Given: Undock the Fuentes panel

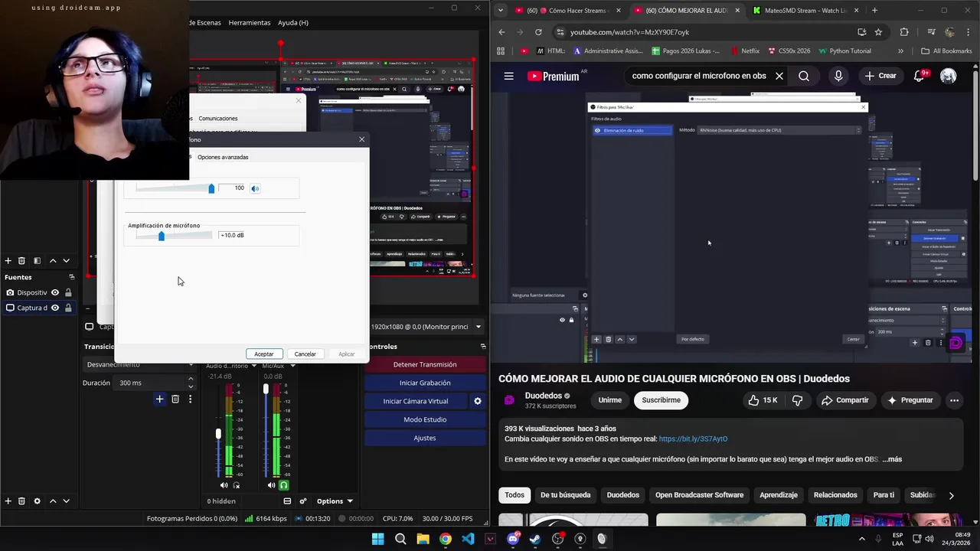Looking at the screenshot, I should point(71,277).
